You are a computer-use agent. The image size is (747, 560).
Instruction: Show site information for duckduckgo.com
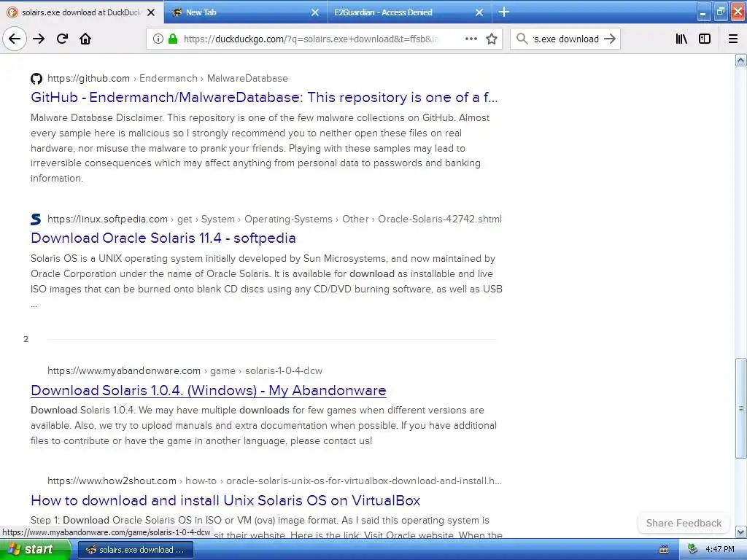click(x=158, y=39)
